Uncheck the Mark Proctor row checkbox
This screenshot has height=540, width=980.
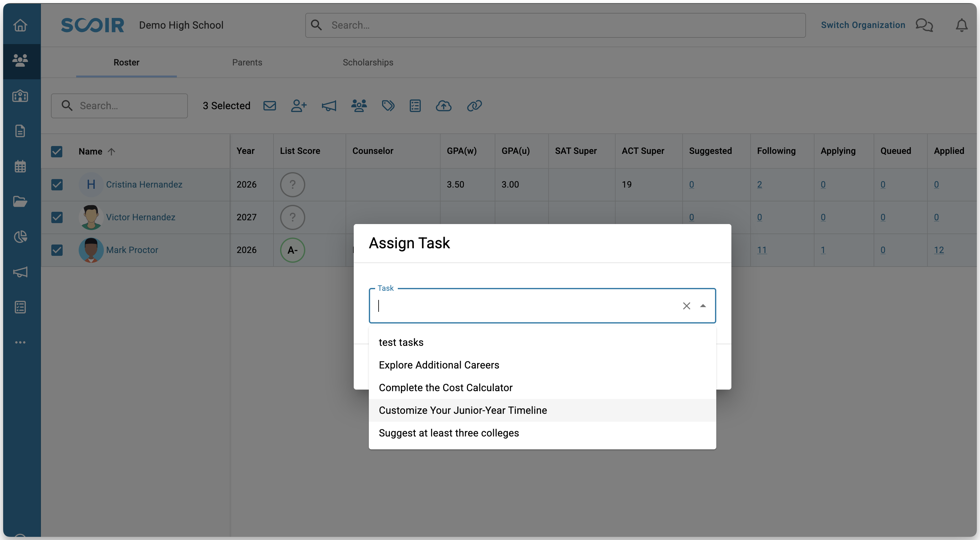[57, 250]
